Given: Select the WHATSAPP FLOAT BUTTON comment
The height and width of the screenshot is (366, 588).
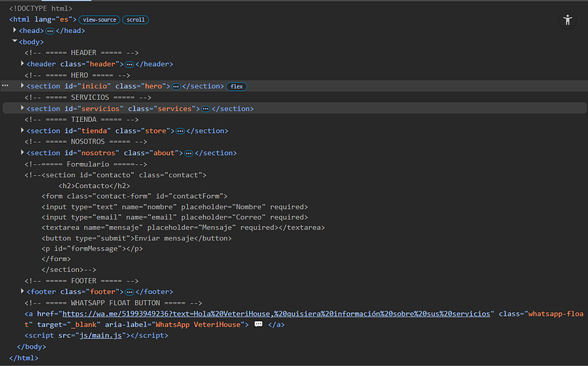Looking at the screenshot, I should coord(113,303).
